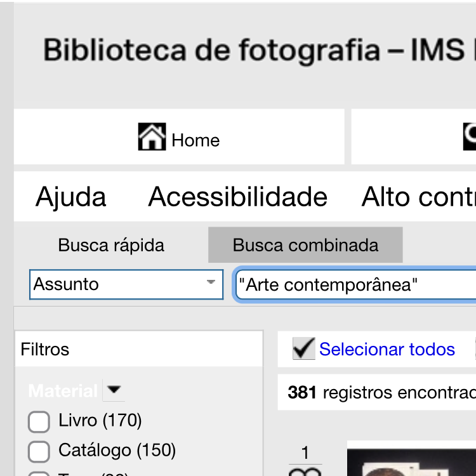Open Acessibilidade options
476x476 pixels.
click(x=238, y=197)
